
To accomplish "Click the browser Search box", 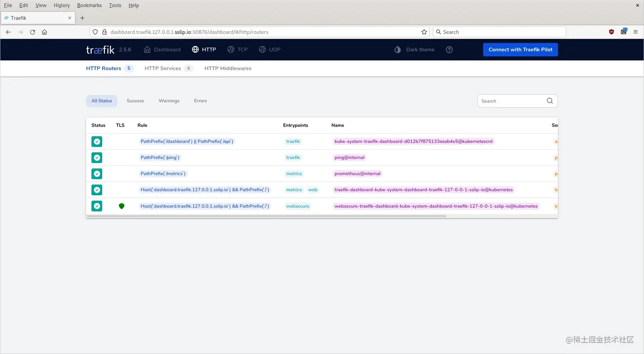I will (x=499, y=32).
